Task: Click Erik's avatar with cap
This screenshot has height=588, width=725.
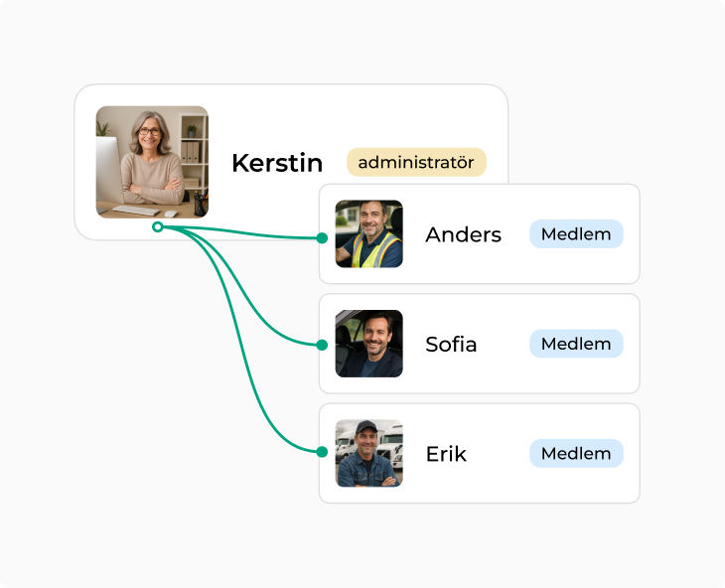Action: 368,453
